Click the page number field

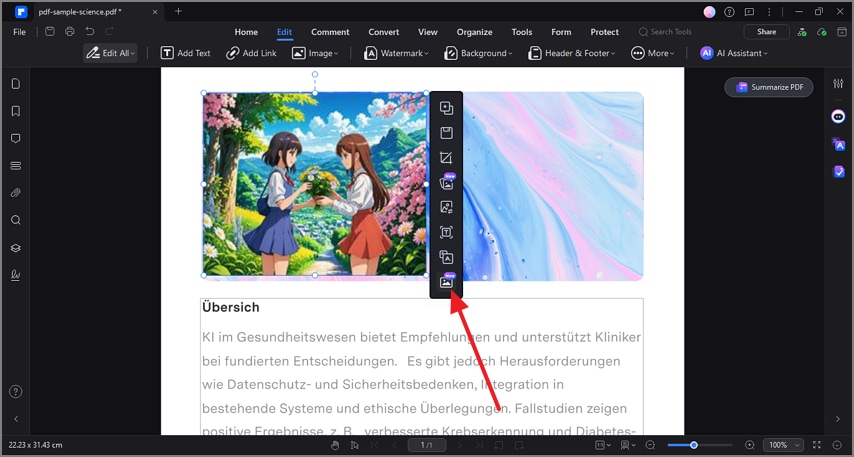click(426, 445)
